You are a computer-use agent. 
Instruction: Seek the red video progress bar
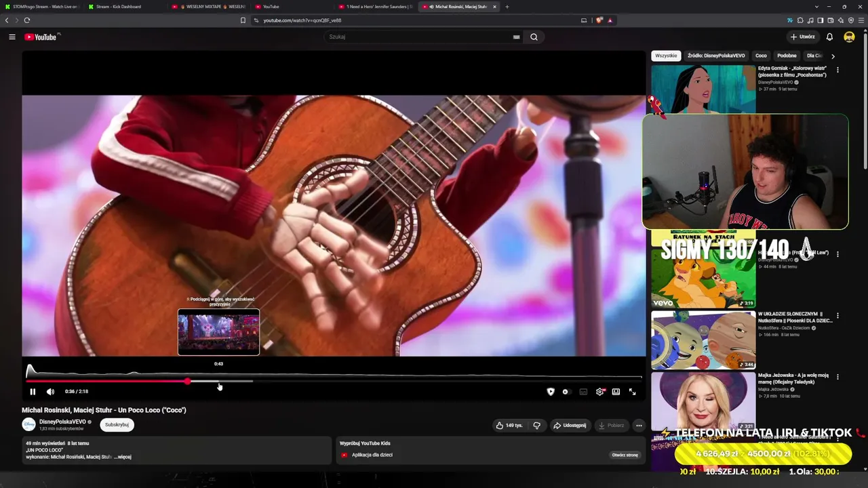[334, 381]
